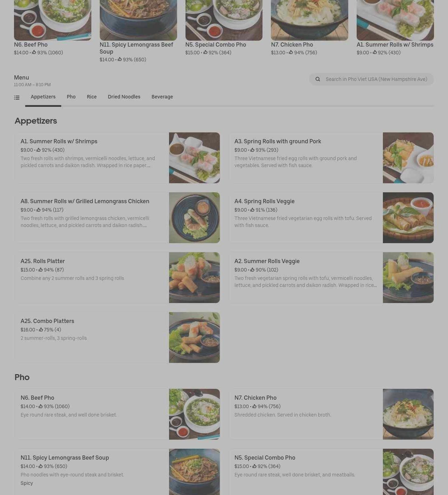448x495 pixels.
Task: Select the Rice tab
Action: [92, 97]
